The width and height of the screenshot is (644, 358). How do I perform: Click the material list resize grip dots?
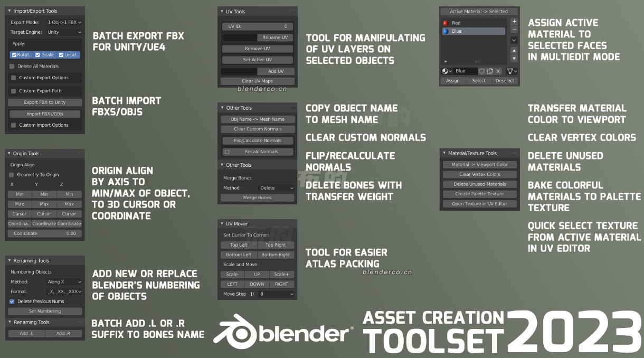pyautogui.click(x=478, y=61)
